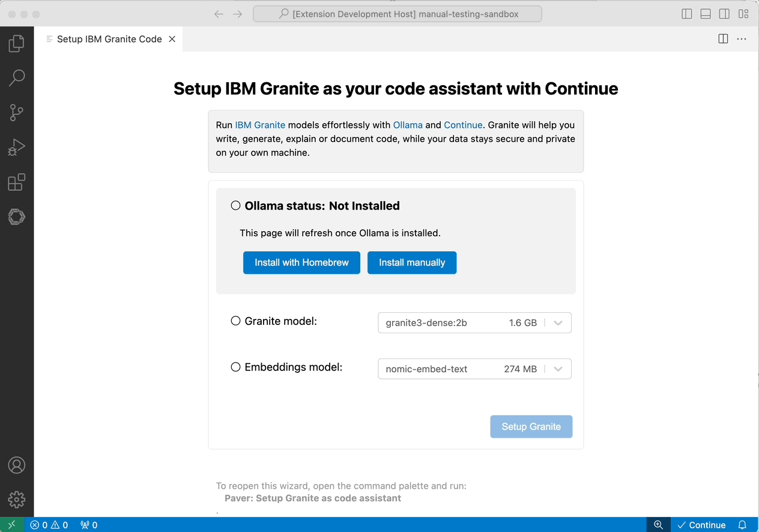Screen dimensions: 759x532
Task: Click Install manually button
Action: click(x=412, y=262)
